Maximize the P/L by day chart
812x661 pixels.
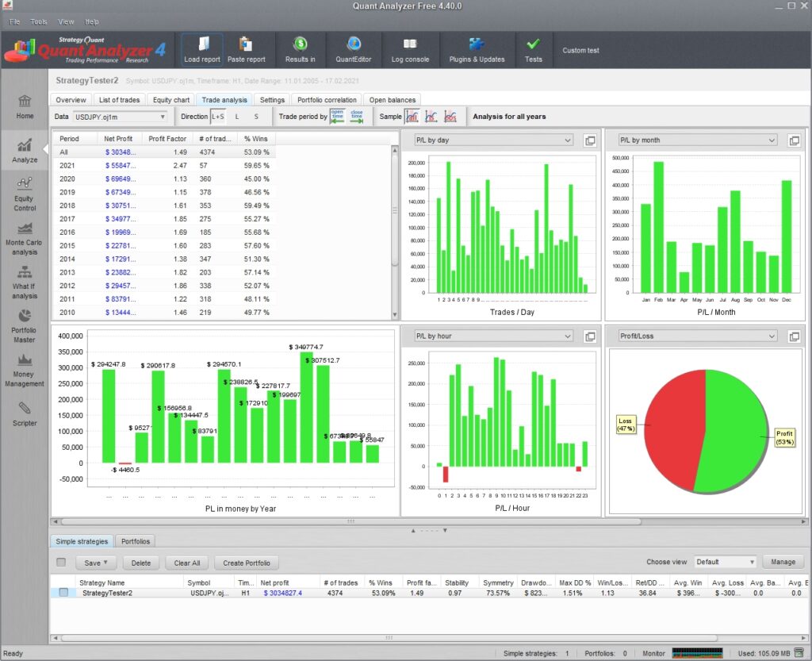pos(590,140)
